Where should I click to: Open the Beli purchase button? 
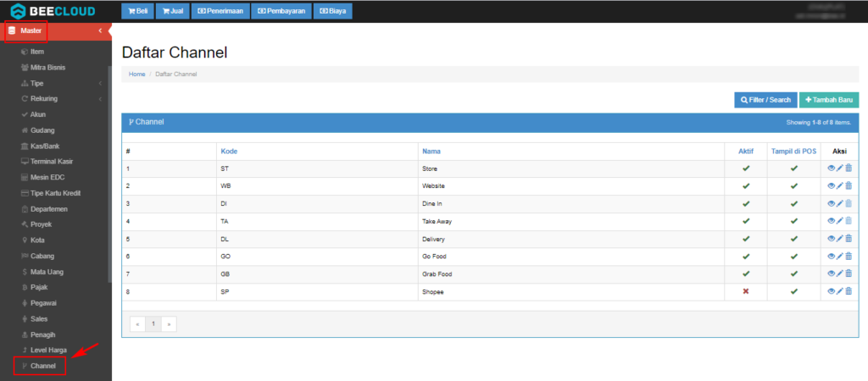tap(138, 11)
